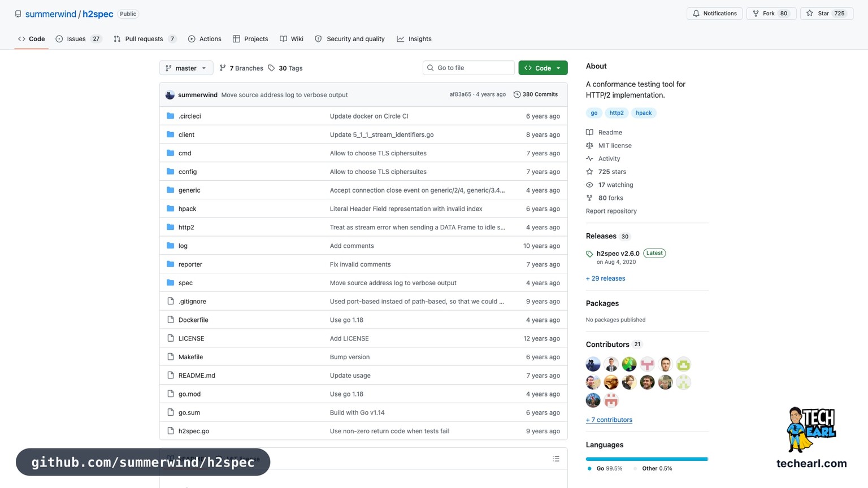
Task: Open the Issues tab
Action: [x=79, y=39]
